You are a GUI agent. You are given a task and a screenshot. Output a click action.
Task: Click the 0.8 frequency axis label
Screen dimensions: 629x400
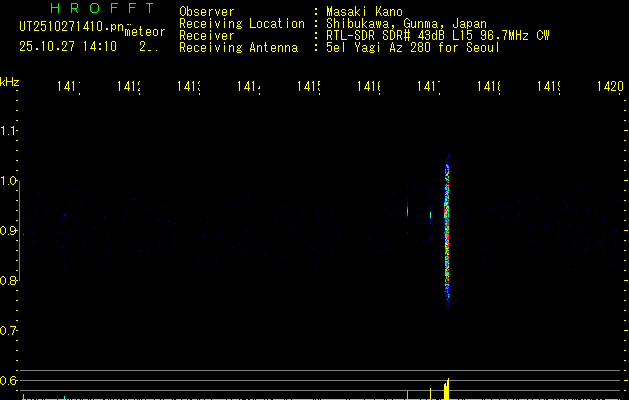click(x=8, y=280)
